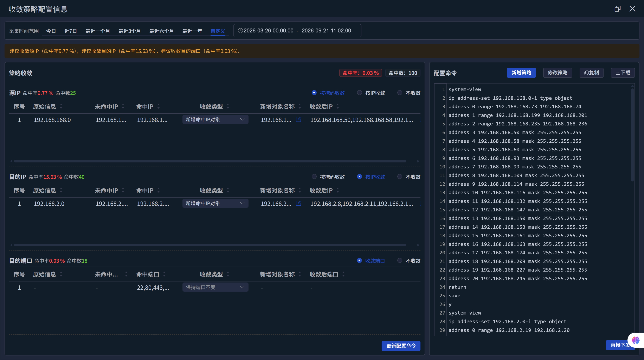Click the 修改策略 button

pos(558,73)
